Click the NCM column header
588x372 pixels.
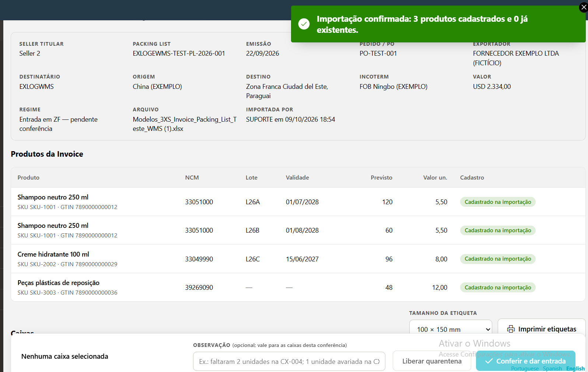192,177
